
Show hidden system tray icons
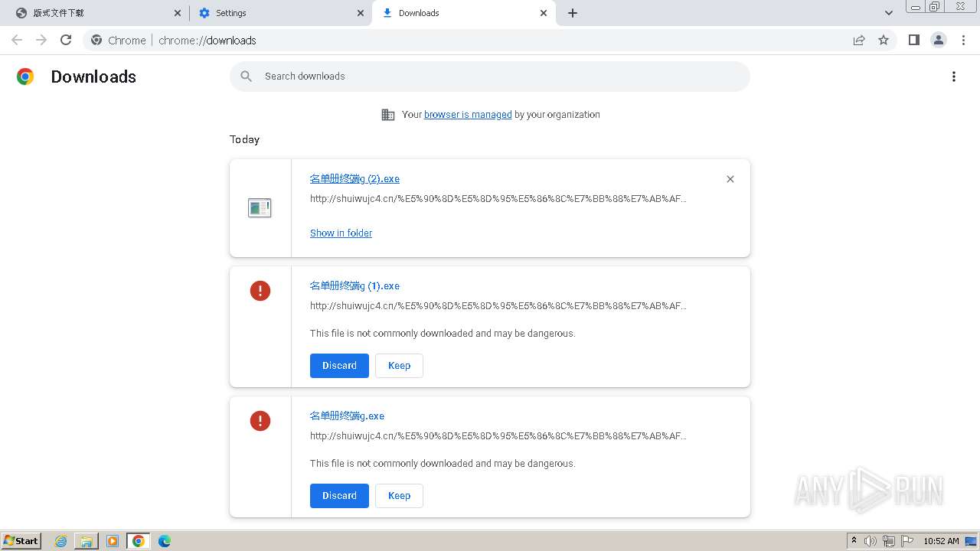[854, 541]
